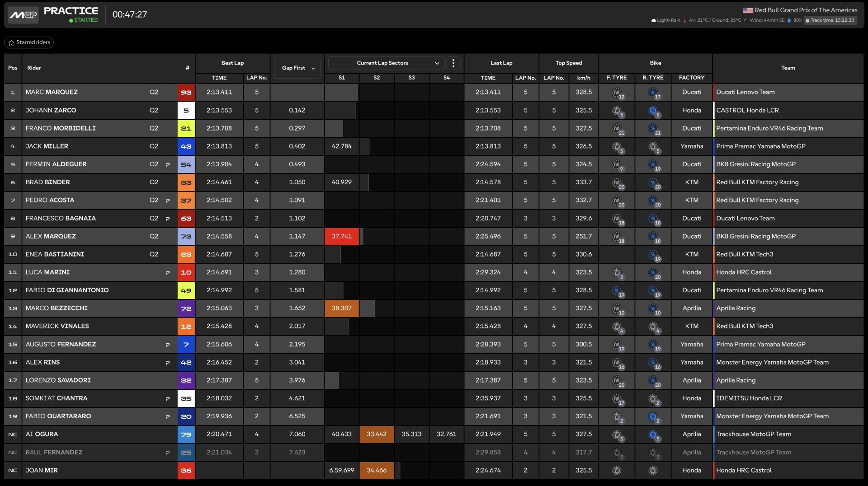Toggle the Starred riders filter
This screenshot has height=486, width=868.
29,42
